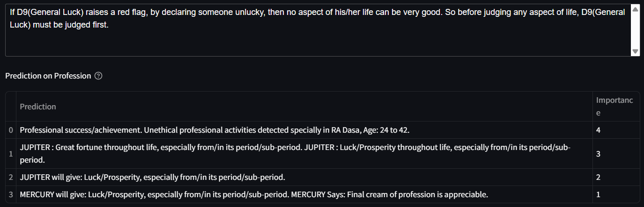
Task: Click row index 2 cell
Action: [x=11, y=177]
